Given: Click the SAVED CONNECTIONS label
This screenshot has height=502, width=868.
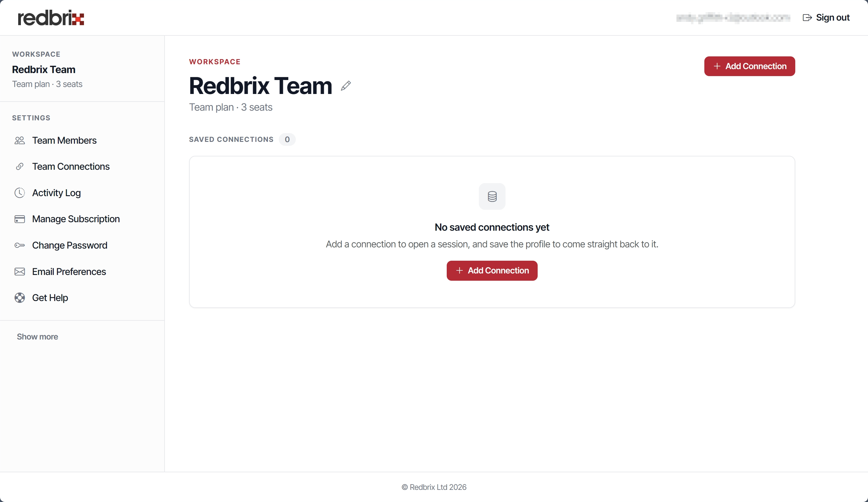Looking at the screenshot, I should pyautogui.click(x=231, y=139).
